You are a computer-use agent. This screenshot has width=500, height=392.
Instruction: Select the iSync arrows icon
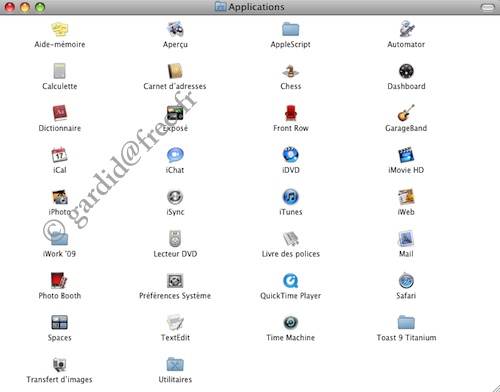click(175, 197)
